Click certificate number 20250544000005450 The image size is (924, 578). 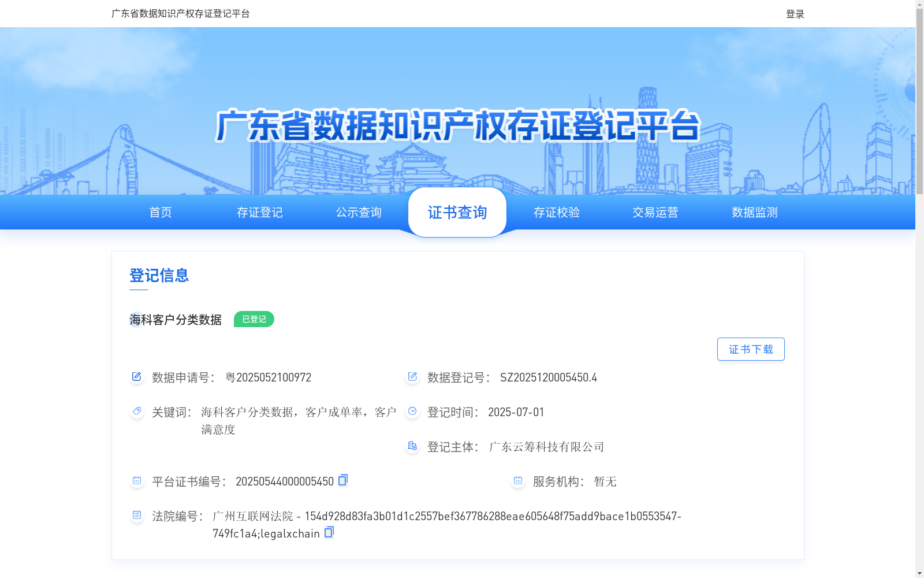[x=285, y=481]
